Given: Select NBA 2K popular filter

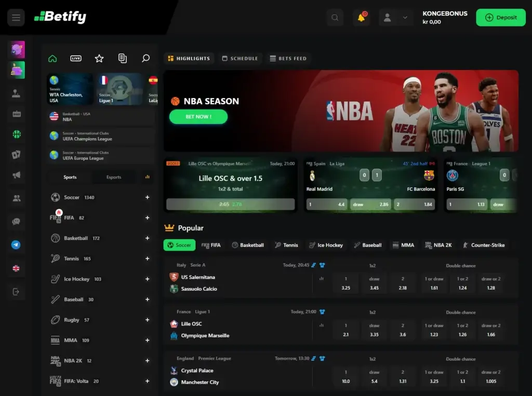Looking at the screenshot, I should [438, 245].
